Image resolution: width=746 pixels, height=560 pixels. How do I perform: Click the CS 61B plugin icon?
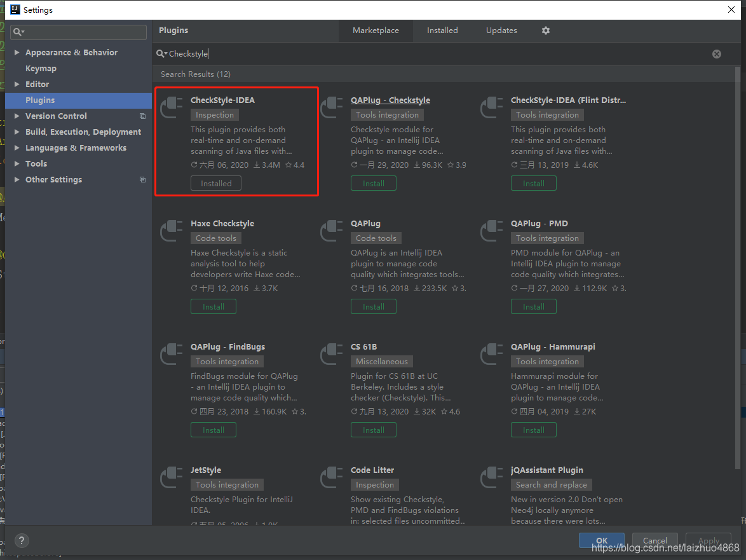(332, 353)
